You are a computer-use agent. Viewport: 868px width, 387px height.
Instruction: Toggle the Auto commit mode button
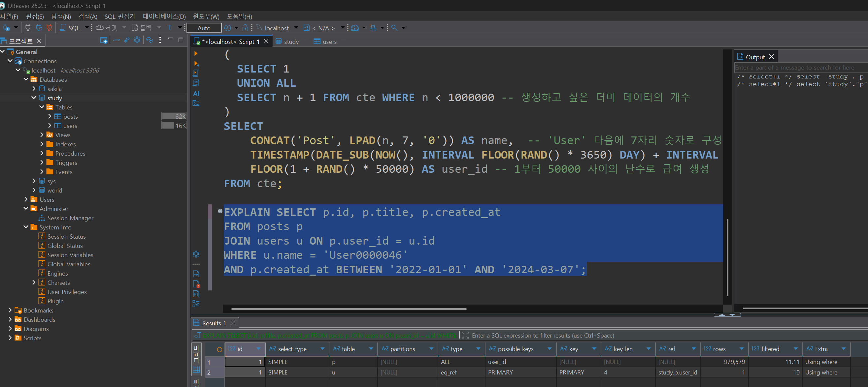(x=204, y=28)
